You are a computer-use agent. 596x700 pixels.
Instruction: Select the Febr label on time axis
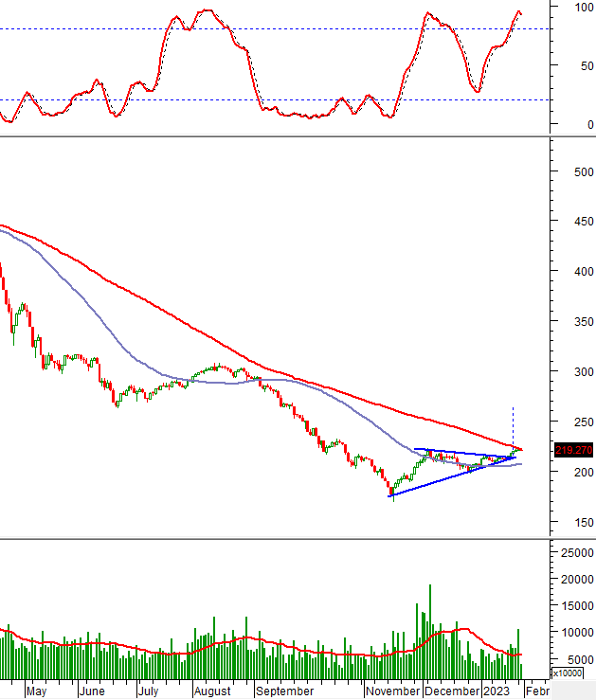point(537,691)
